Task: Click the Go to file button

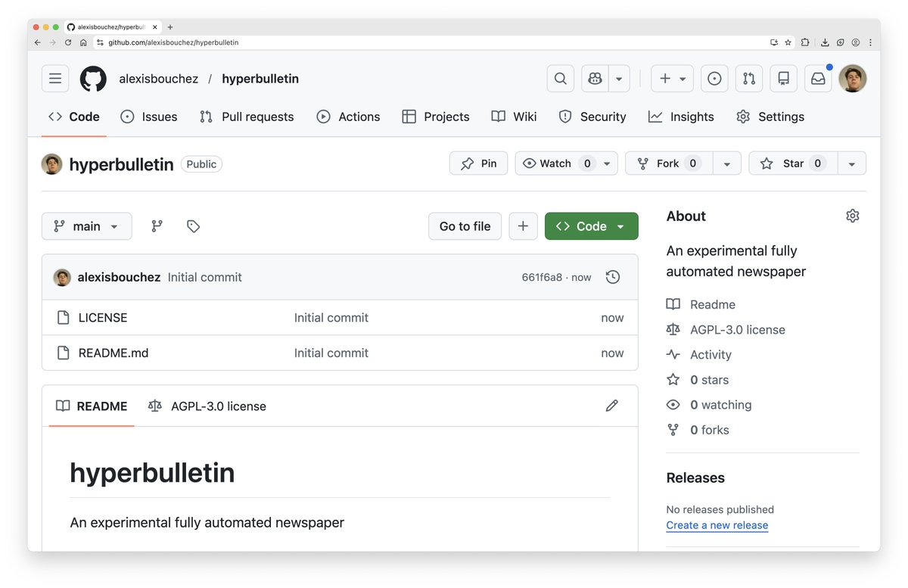Action: [x=465, y=226]
